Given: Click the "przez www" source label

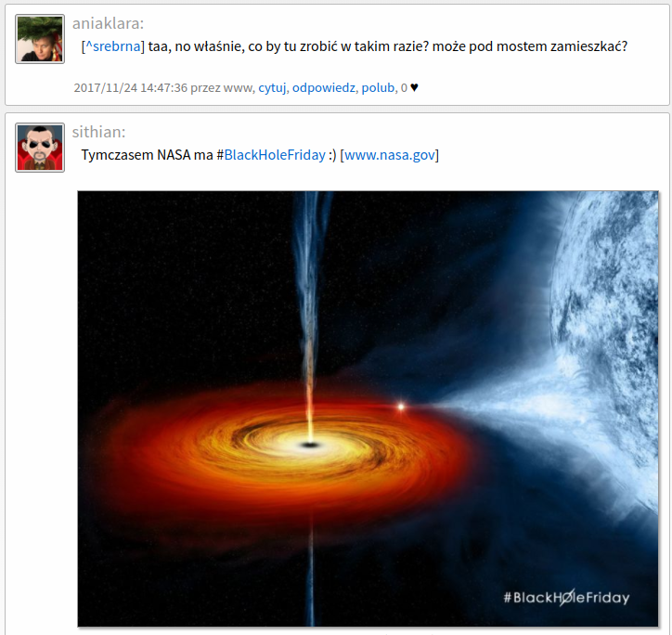Looking at the screenshot, I should pyautogui.click(x=222, y=87).
